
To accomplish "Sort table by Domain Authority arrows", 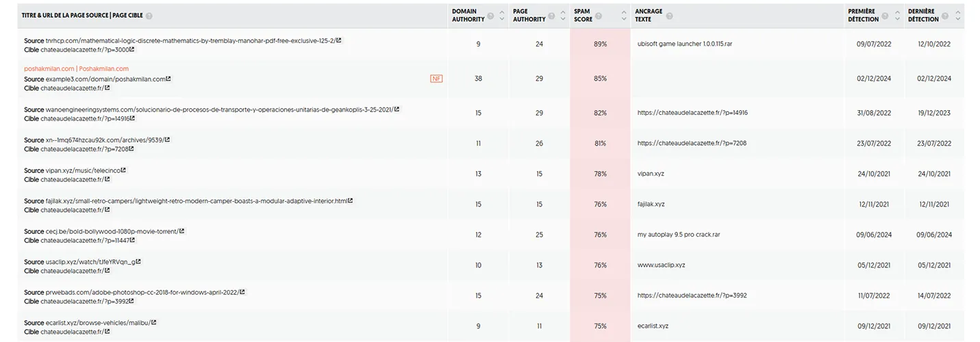I will pos(502,16).
